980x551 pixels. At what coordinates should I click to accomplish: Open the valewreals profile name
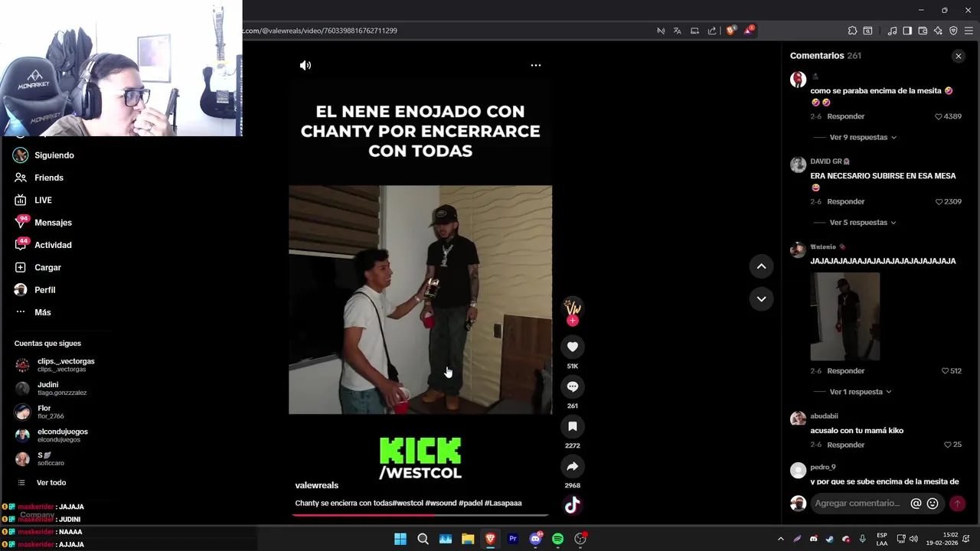[316, 485]
